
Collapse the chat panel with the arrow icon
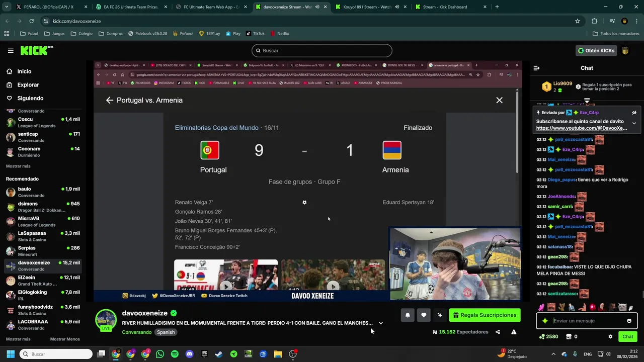(x=536, y=68)
